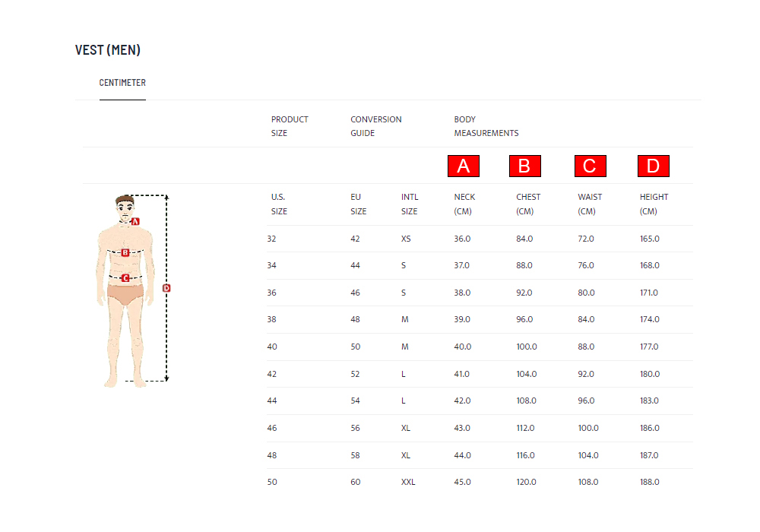Image resolution: width=760 pixels, height=532 pixels.
Task: Click the HEIGHT (CM) subheader
Action: point(654,204)
